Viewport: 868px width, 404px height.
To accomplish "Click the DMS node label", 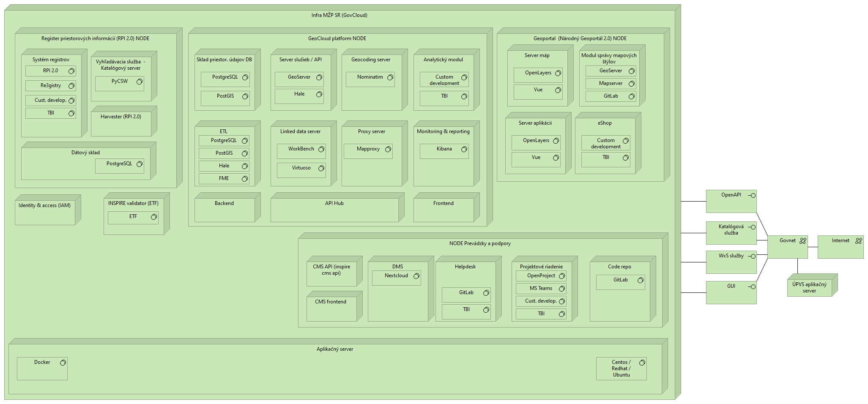I will [397, 267].
